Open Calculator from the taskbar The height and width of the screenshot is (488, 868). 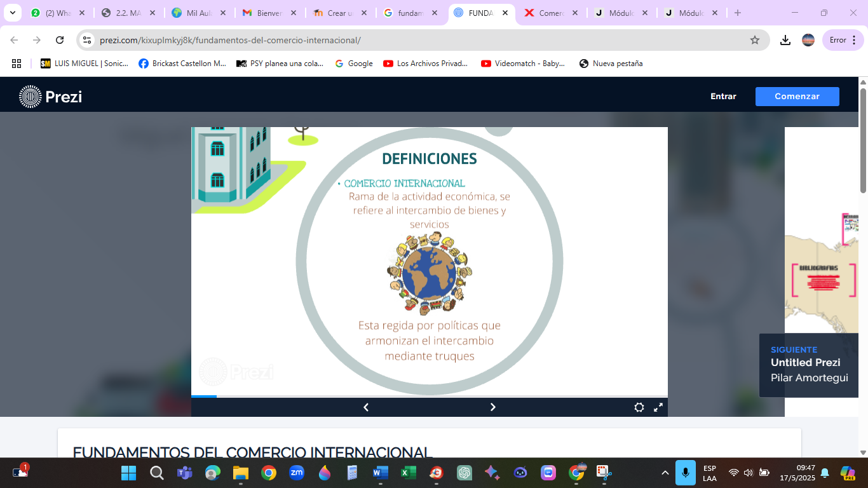[x=352, y=473]
